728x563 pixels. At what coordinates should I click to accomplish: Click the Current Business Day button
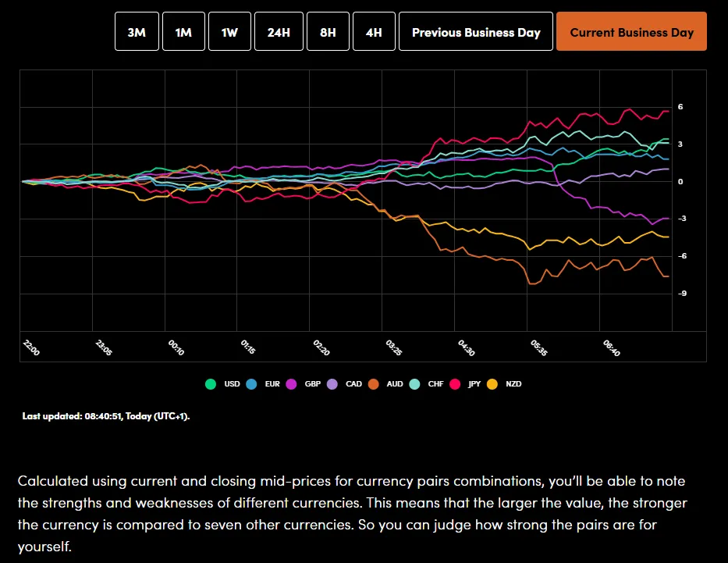[631, 31]
